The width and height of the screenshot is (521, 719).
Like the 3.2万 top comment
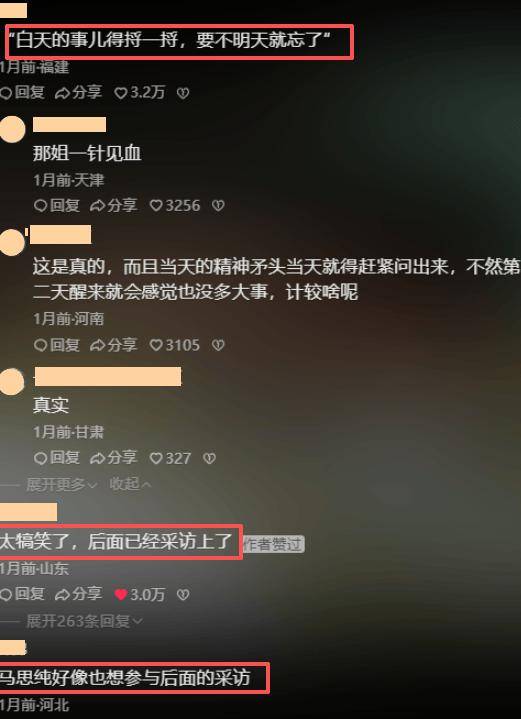point(139,93)
